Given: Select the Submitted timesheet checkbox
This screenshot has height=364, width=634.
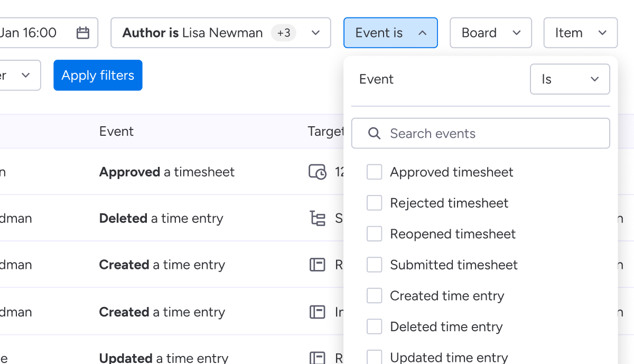Looking at the screenshot, I should click(x=374, y=265).
